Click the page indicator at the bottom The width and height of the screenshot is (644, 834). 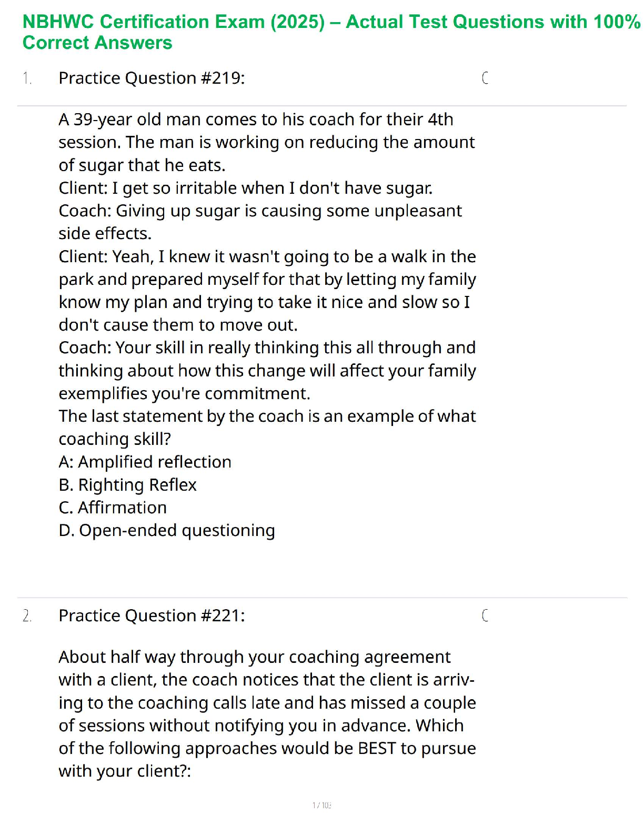(x=321, y=805)
